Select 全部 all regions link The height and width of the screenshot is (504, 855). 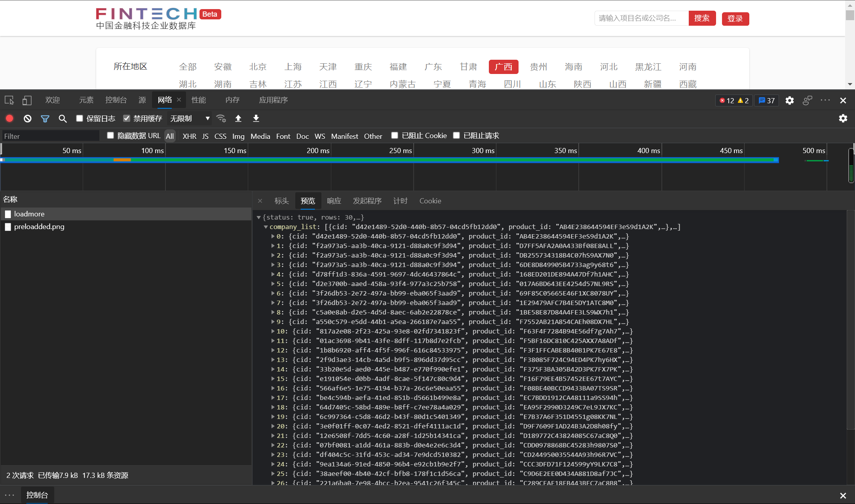click(188, 67)
